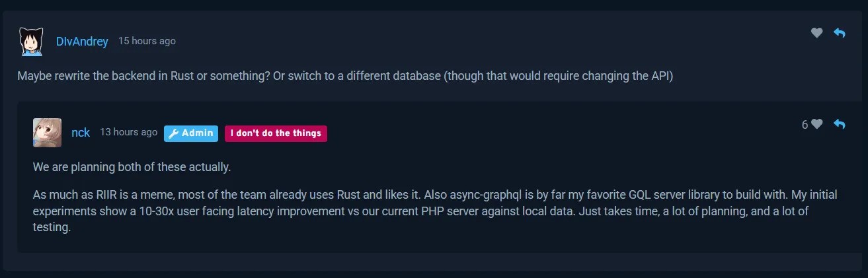
Task: Like nck's reply with its heart icon
Action: (817, 124)
